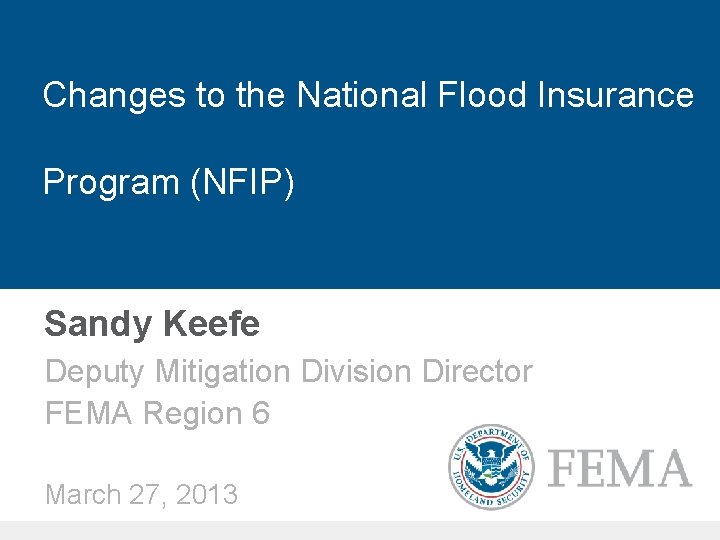Click the Department of Homeland Security seal
Image resolution: width=720 pixels, height=540 pixels.
coord(491,467)
